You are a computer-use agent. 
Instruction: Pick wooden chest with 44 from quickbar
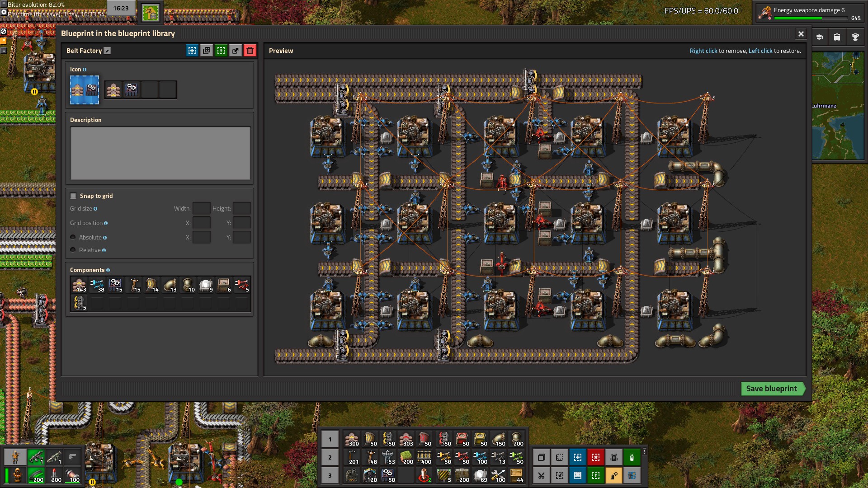516,475
